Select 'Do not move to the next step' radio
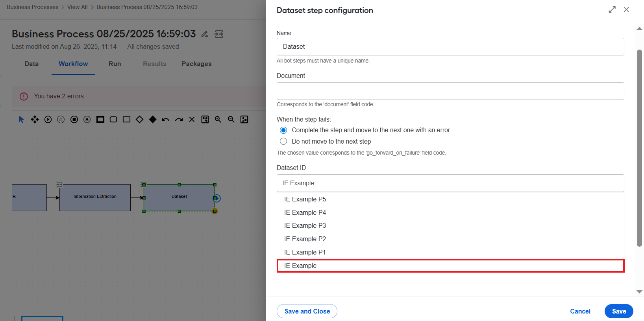 point(283,141)
